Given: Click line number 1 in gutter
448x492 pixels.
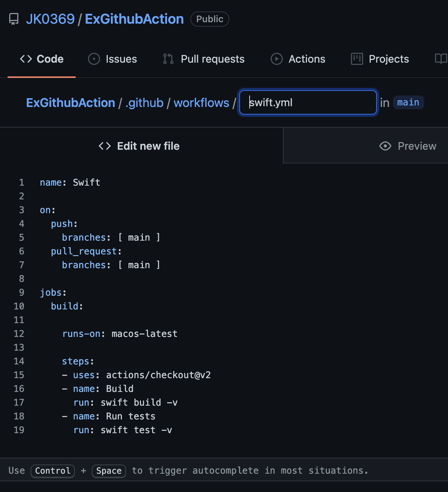Looking at the screenshot, I should (x=22, y=183).
